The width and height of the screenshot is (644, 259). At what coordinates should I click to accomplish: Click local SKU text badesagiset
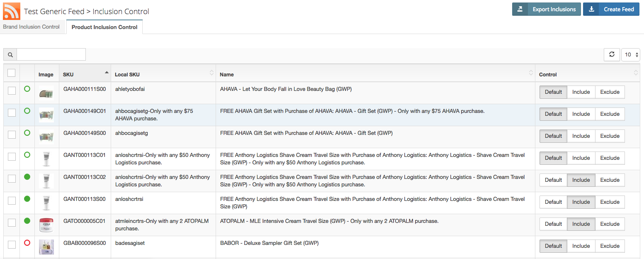click(x=130, y=243)
